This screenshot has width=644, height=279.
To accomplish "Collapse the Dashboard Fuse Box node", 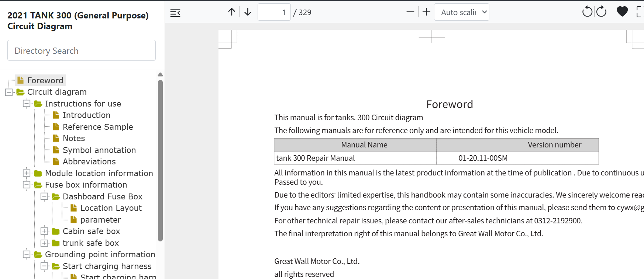I will [x=44, y=196].
